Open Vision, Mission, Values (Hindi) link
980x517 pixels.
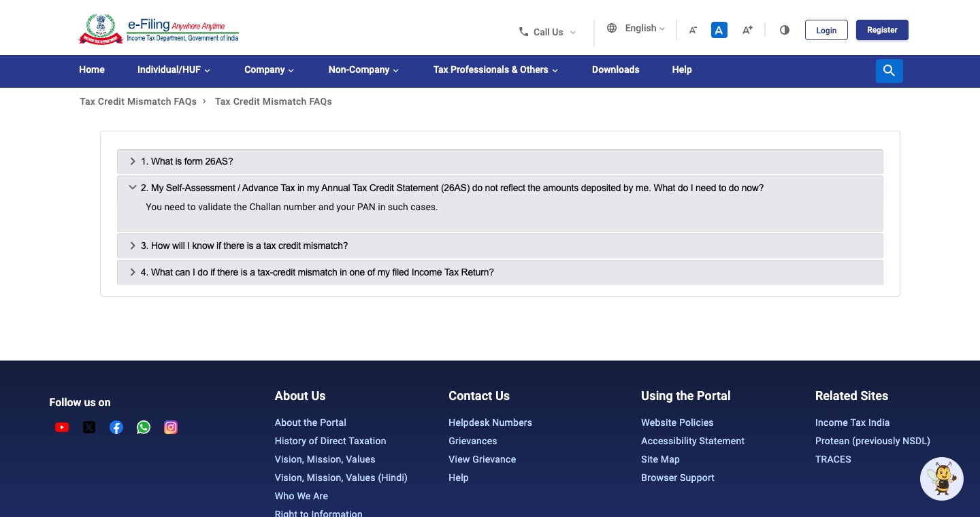(341, 478)
